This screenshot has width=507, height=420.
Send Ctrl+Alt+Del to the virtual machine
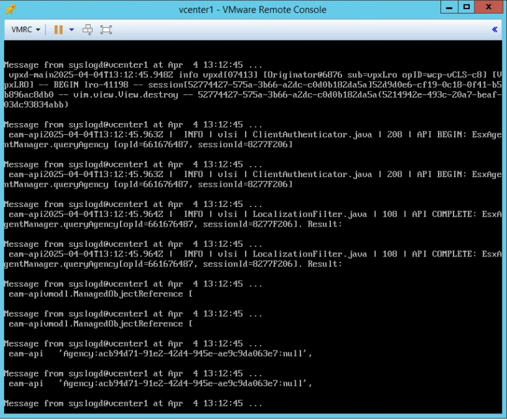tap(87, 30)
